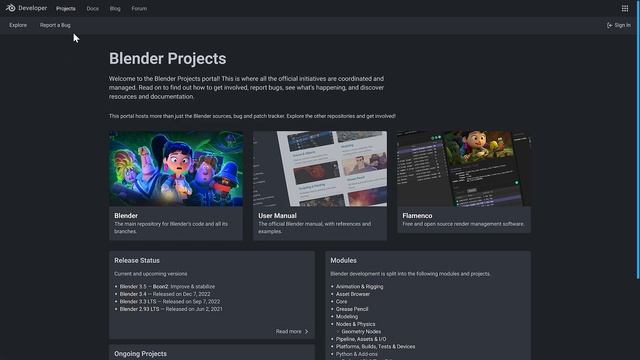Open Blender 3.3 LTS release link
The image size is (640, 360).
click(138, 302)
